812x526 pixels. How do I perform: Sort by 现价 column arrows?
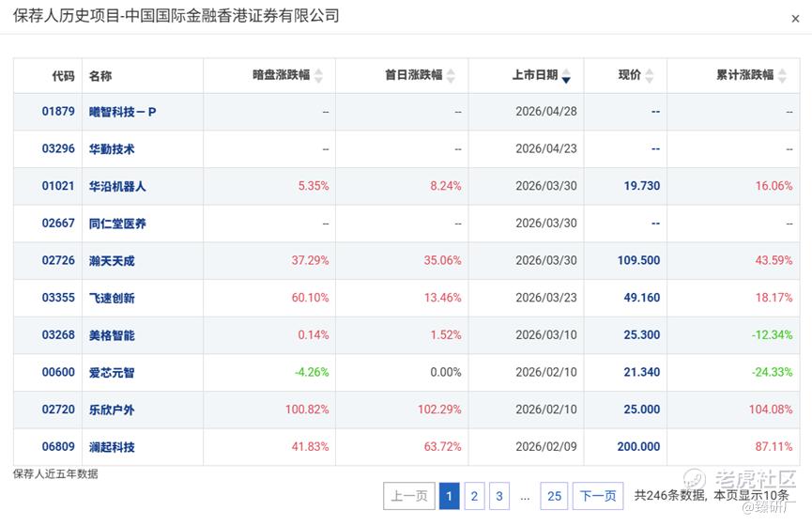pos(649,76)
